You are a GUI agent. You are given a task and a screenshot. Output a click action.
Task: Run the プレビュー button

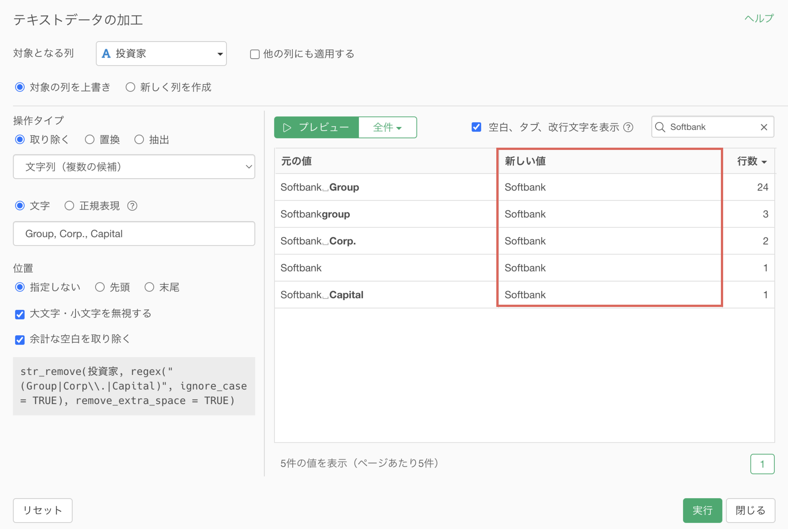(x=316, y=127)
